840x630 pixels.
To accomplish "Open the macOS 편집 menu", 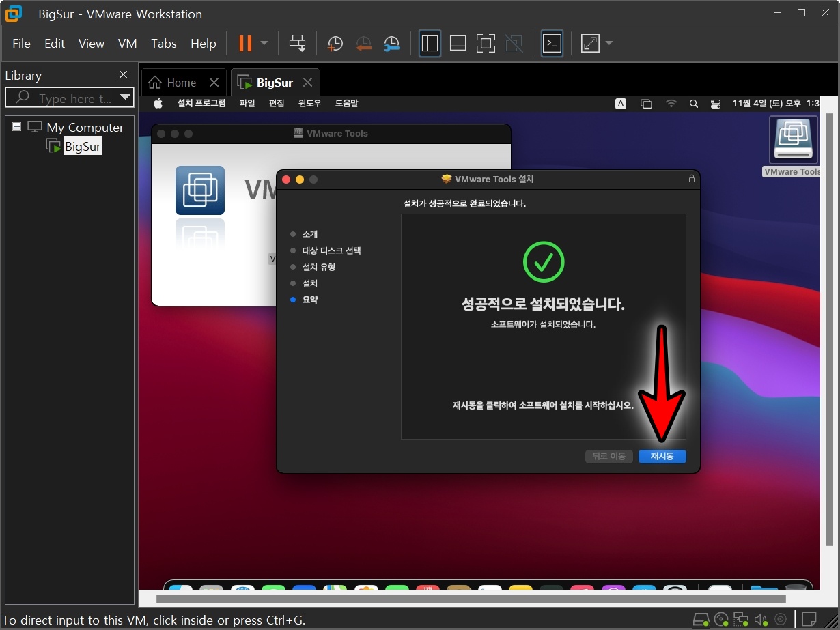I will (x=277, y=103).
